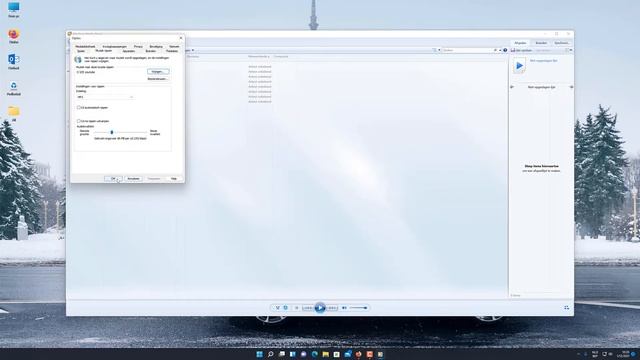Toggle shuffle in the playback controls
The height and width of the screenshot is (360, 640).
coord(278,308)
